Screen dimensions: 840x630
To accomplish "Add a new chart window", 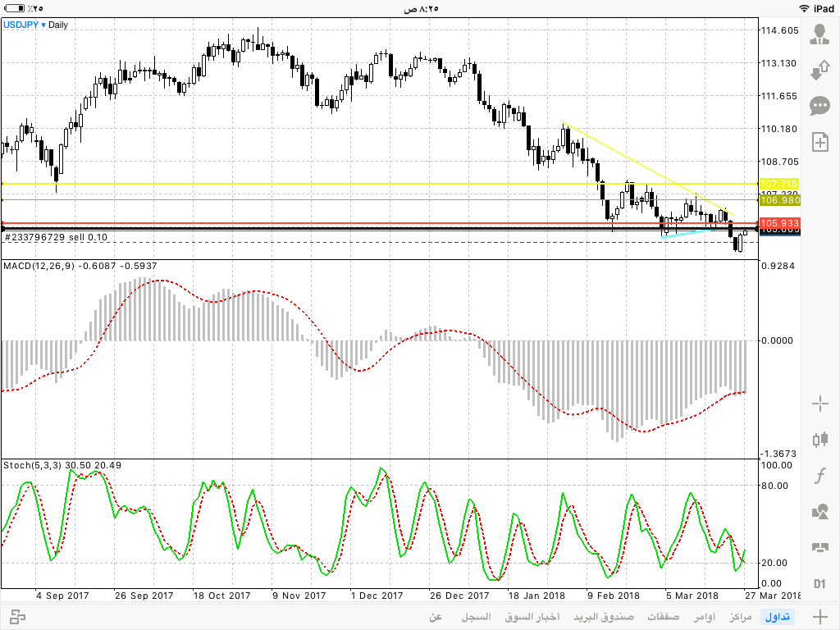I will pyautogui.click(x=819, y=142).
